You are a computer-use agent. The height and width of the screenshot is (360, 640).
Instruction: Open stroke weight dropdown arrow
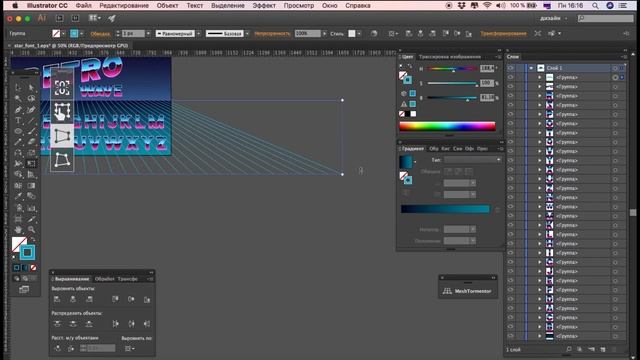point(148,33)
